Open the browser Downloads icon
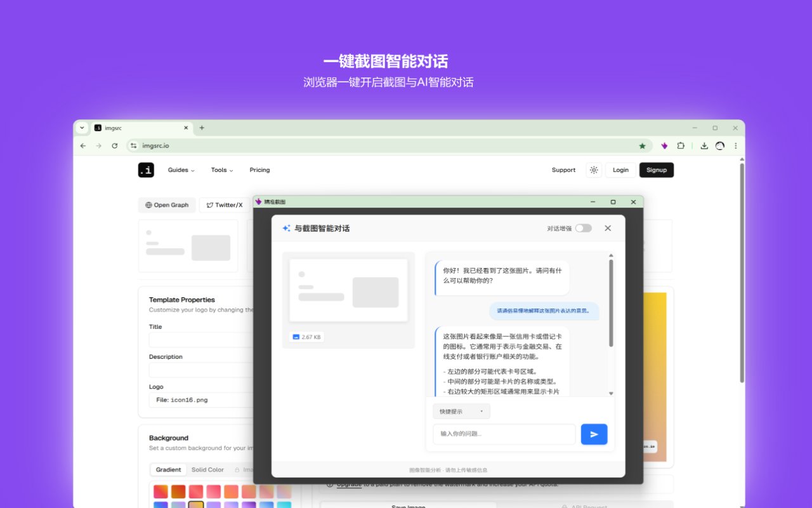Image resolution: width=812 pixels, height=508 pixels. [704, 145]
